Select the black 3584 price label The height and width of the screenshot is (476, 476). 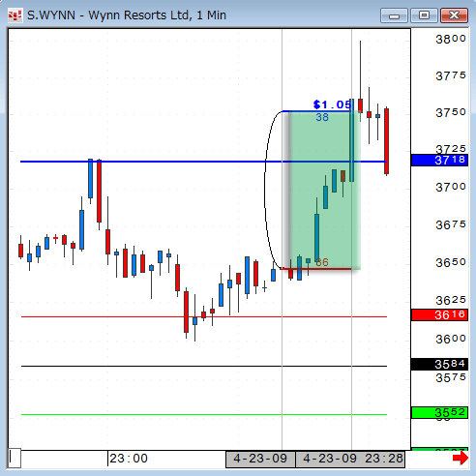[x=439, y=364]
